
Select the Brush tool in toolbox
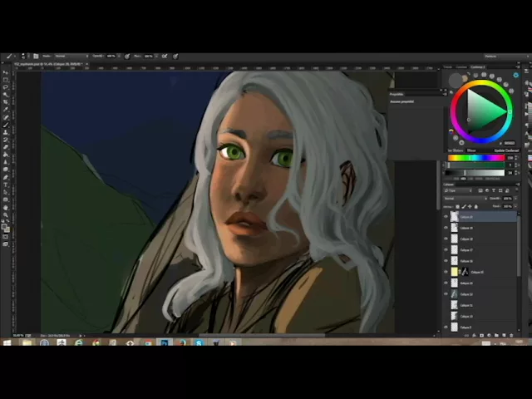tap(6, 125)
